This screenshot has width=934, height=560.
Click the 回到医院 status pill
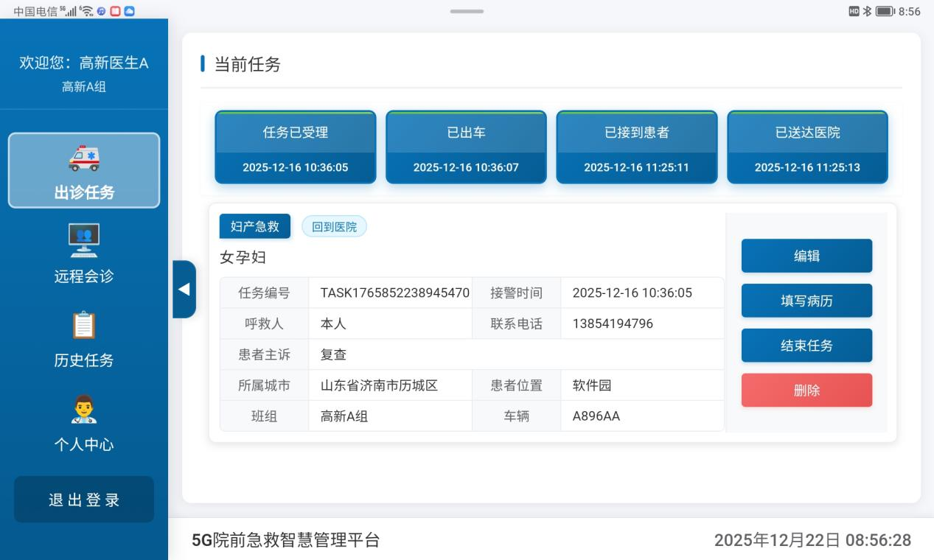pyautogui.click(x=334, y=227)
